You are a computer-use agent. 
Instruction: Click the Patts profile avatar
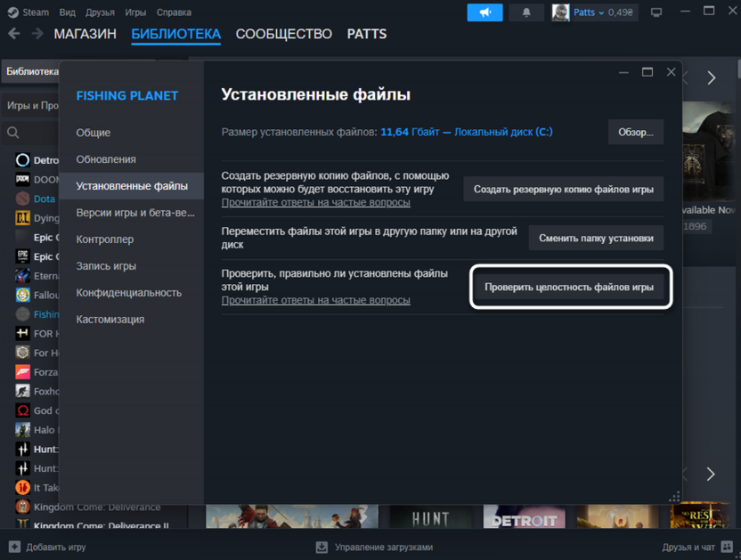click(560, 12)
